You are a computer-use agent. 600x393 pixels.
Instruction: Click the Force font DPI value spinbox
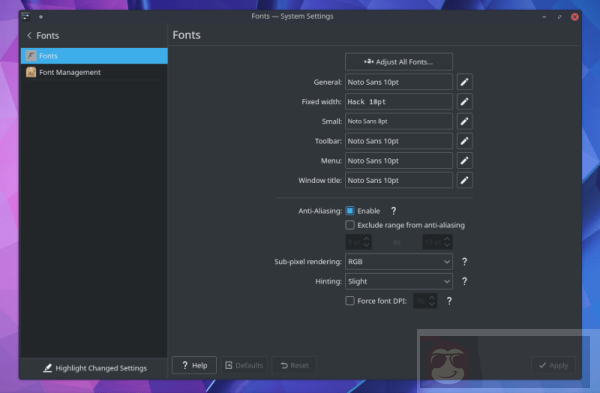pyautogui.click(x=425, y=301)
